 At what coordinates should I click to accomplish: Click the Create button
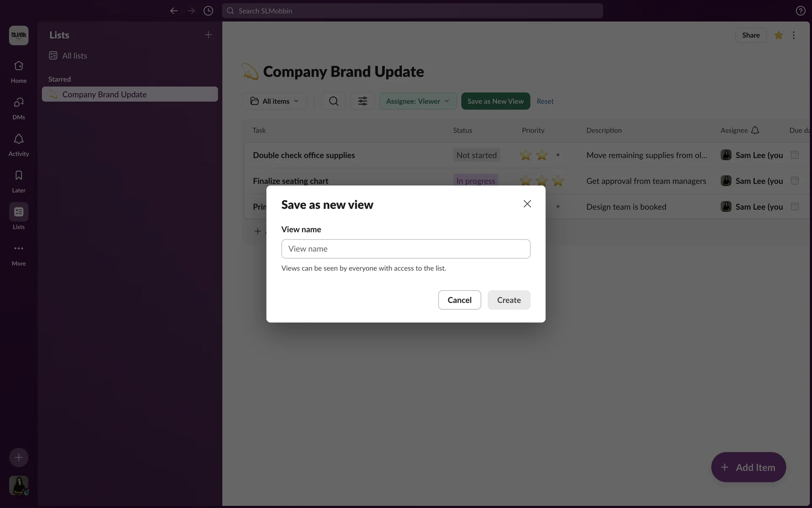point(508,300)
